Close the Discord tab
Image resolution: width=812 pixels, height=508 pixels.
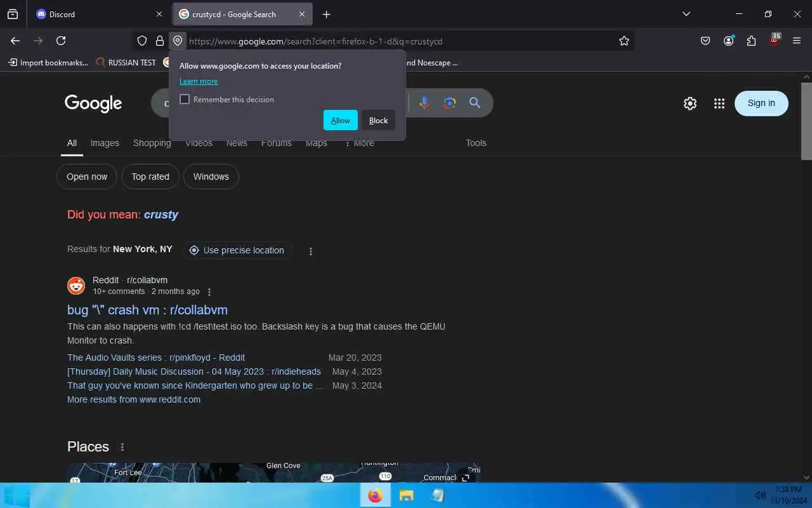point(159,14)
